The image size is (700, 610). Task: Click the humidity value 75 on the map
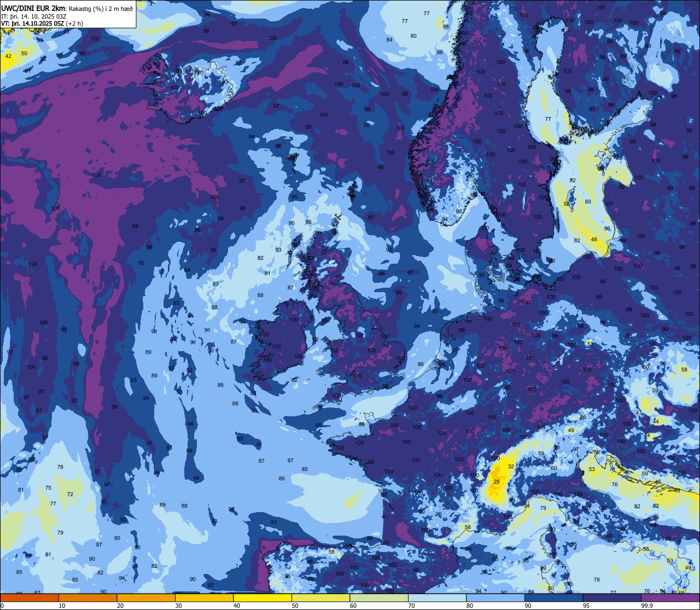tap(48, 488)
